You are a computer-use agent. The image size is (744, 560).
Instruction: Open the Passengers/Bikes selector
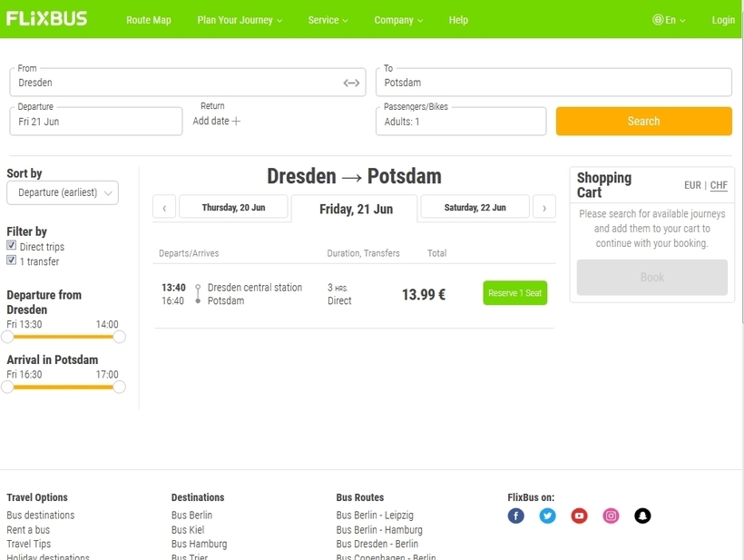pos(461,122)
